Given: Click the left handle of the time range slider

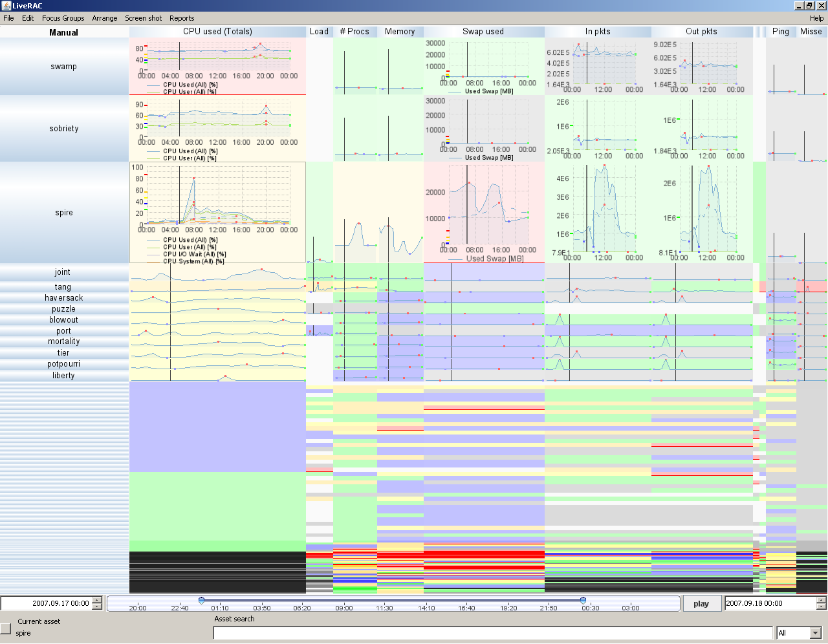Looking at the screenshot, I should point(201,600).
